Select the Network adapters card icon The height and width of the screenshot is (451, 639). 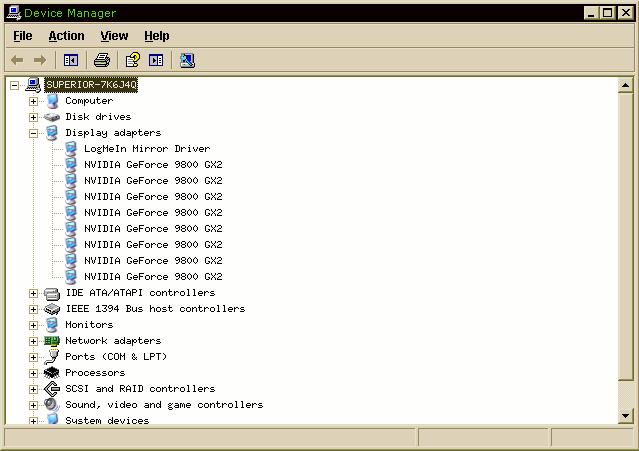pos(52,341)
